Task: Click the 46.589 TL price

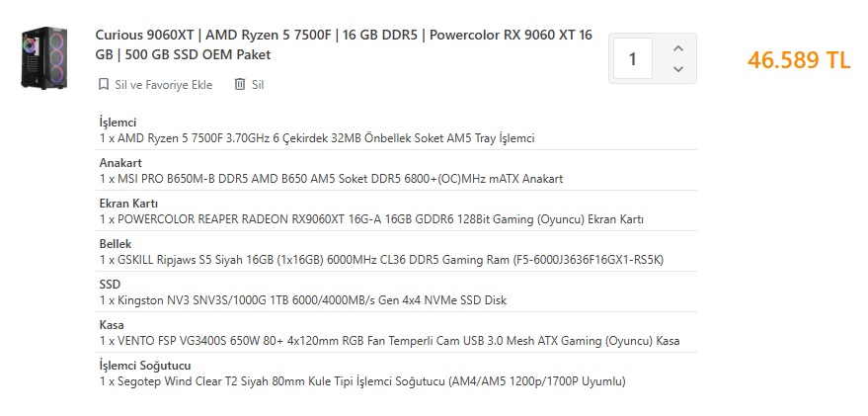Action: pyautogui.click(x=798, y=60)
